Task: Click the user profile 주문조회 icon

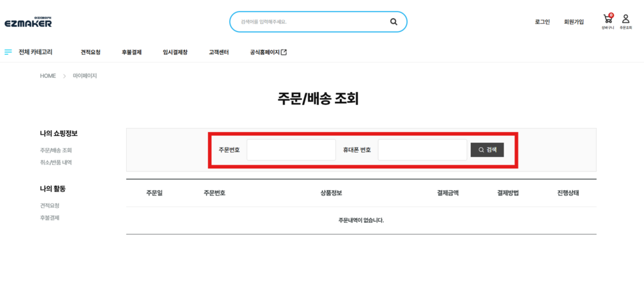Action: [625, 20]
